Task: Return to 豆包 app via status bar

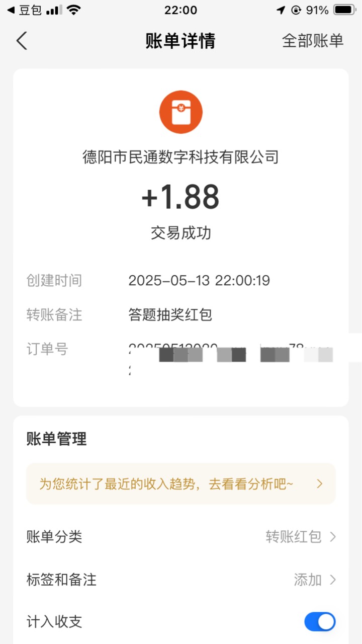Action: (25, 10)
